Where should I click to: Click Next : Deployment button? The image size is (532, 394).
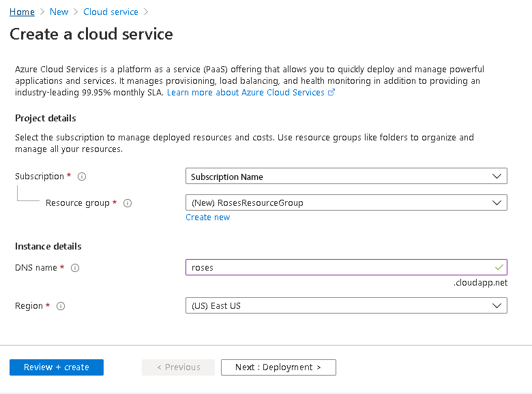pos(278,367)
